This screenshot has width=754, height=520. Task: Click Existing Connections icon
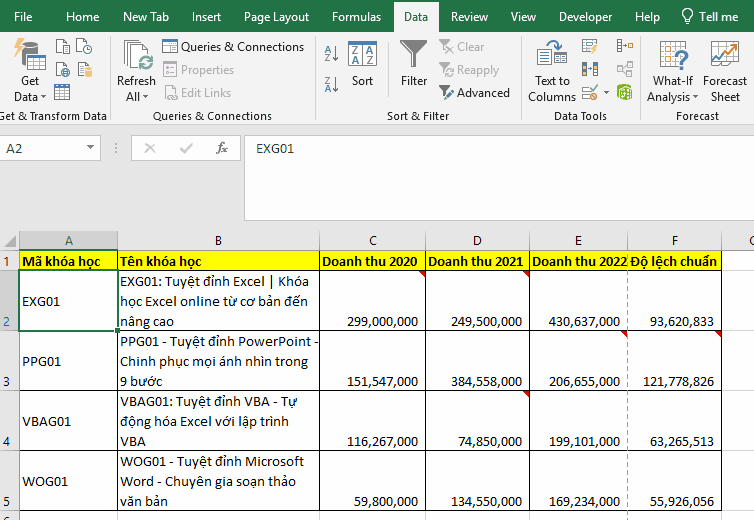(x=85, y=70)
